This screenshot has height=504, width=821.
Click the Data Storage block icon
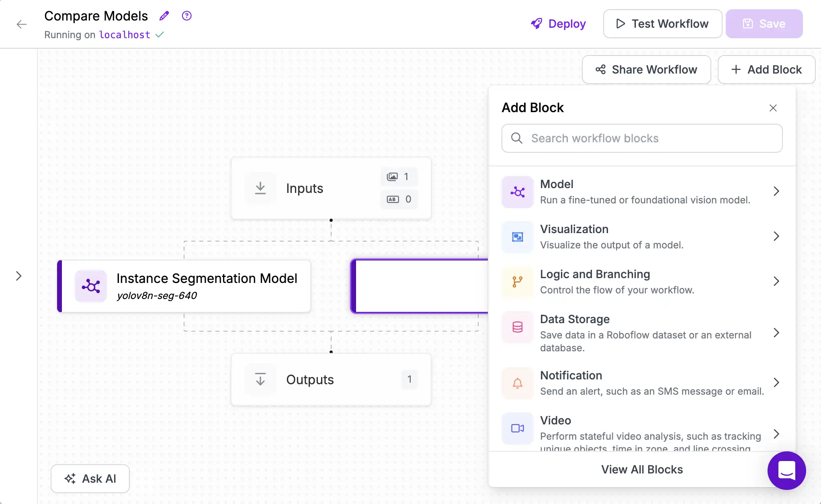tap(517, 327)
